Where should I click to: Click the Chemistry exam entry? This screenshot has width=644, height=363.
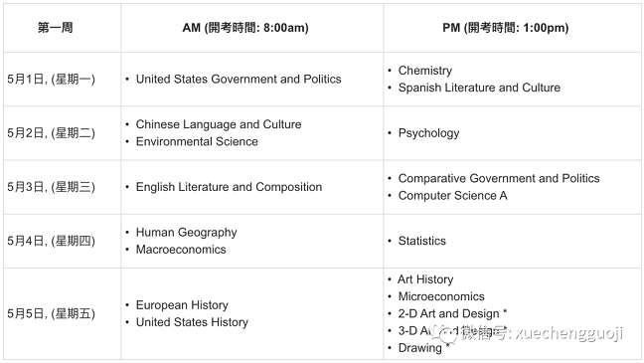[x=425, y=71]
